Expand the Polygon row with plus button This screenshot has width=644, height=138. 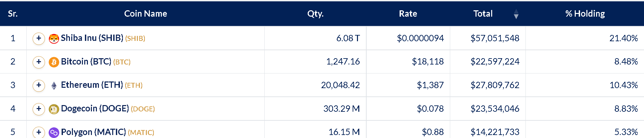(x=39, y=132)
